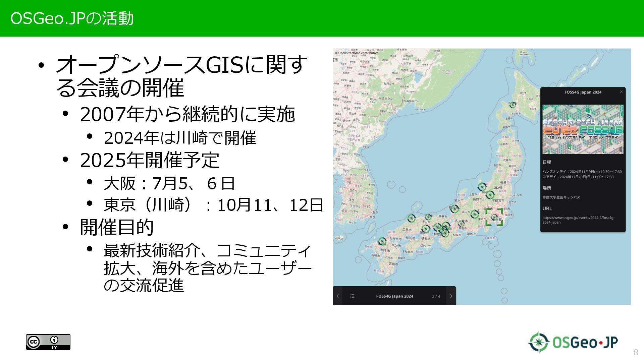Click the '場所' heading in popup
This screenshot has width=644, height=362.
(547, 188)
